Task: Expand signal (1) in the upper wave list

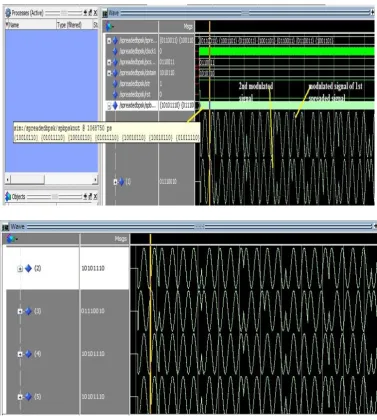Action: pyautogui.click(x=115, y=182)
